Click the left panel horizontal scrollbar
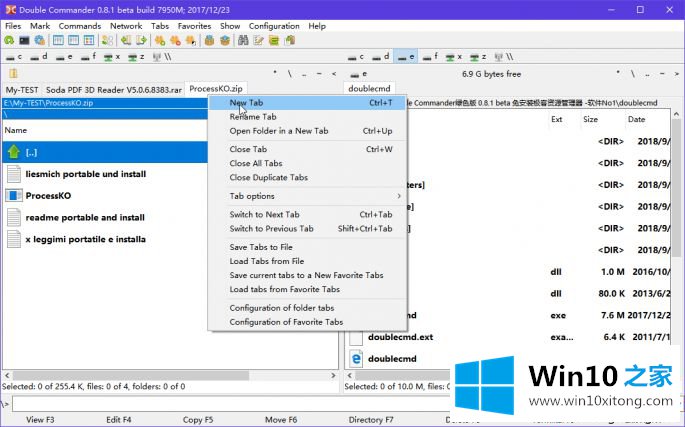685x427 pixels. [x=170, y=375]
